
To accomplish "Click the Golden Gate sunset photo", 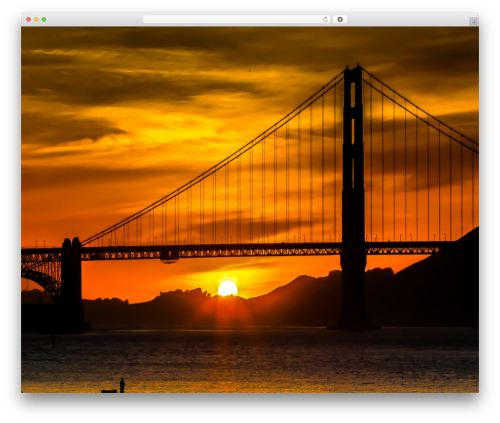I will click(x=250, y=210).
